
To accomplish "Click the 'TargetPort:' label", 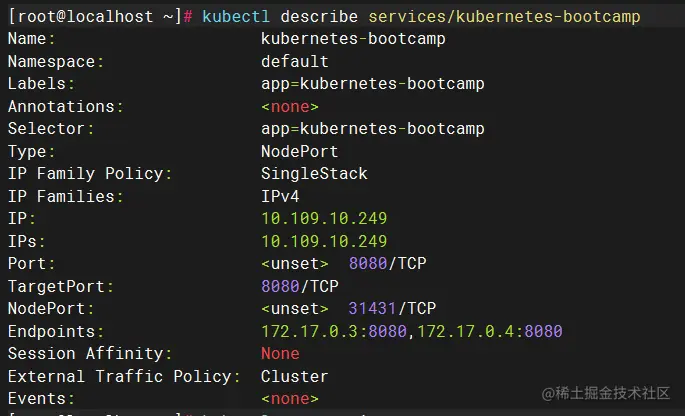I will (x=61, y=286).
